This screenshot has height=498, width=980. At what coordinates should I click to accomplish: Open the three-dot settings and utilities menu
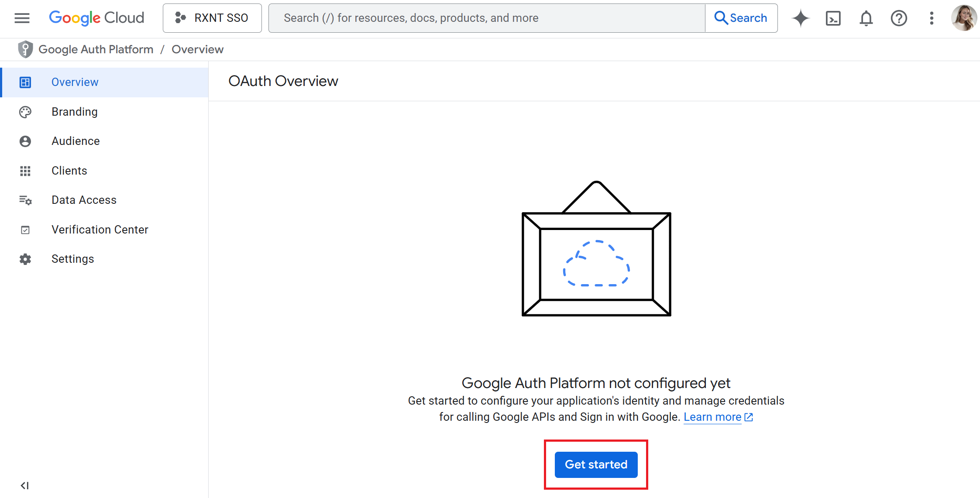(x=932, y=18)
